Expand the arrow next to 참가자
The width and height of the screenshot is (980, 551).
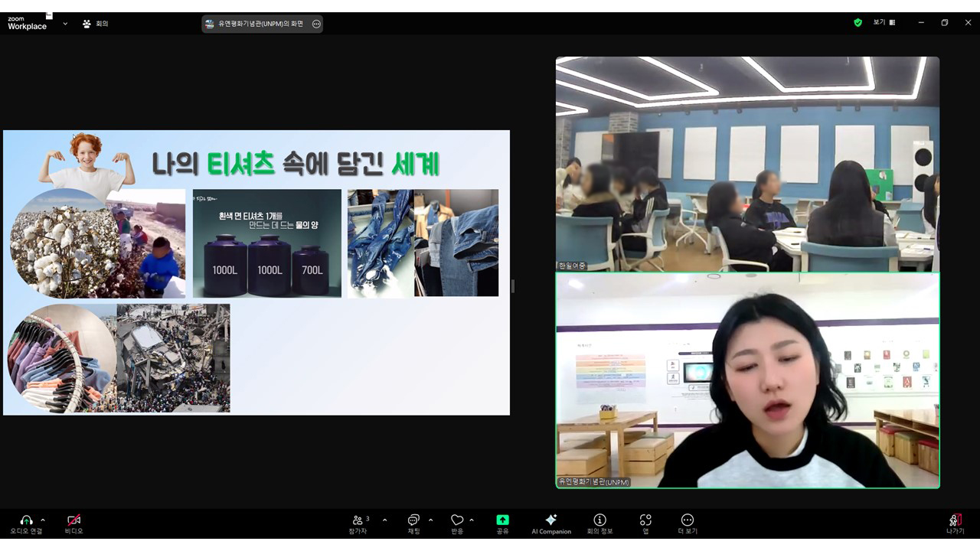(384, 520)
